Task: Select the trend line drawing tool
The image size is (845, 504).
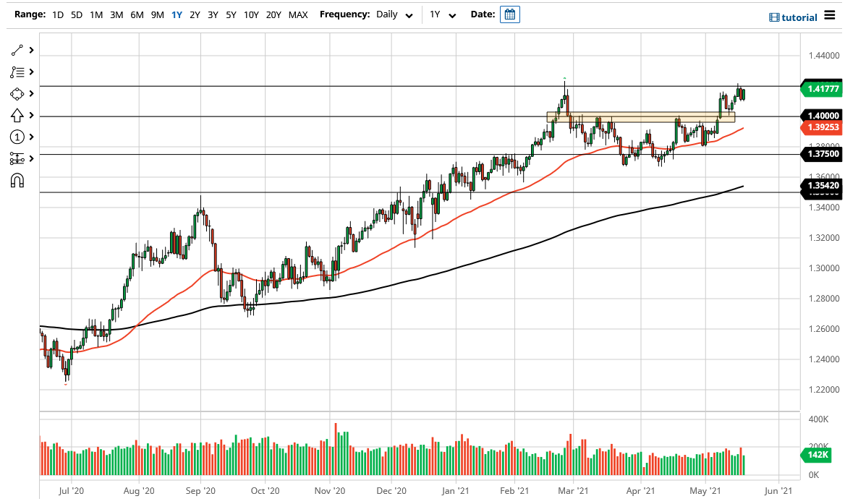Action: (x=16, y=50)
